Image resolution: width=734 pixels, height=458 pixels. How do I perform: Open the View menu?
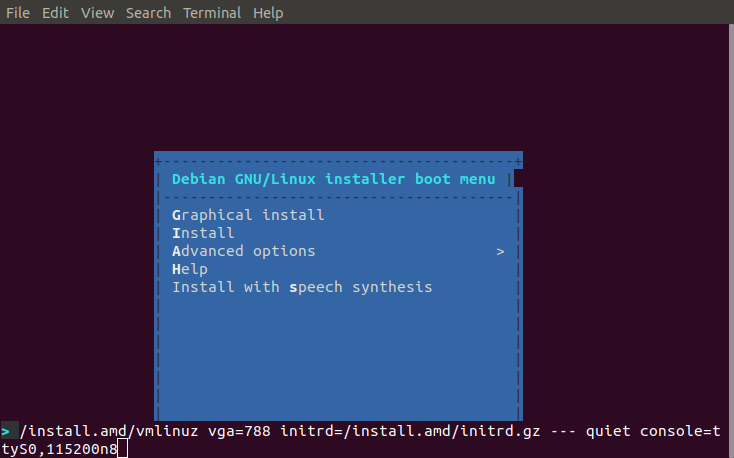click(97, 13)
